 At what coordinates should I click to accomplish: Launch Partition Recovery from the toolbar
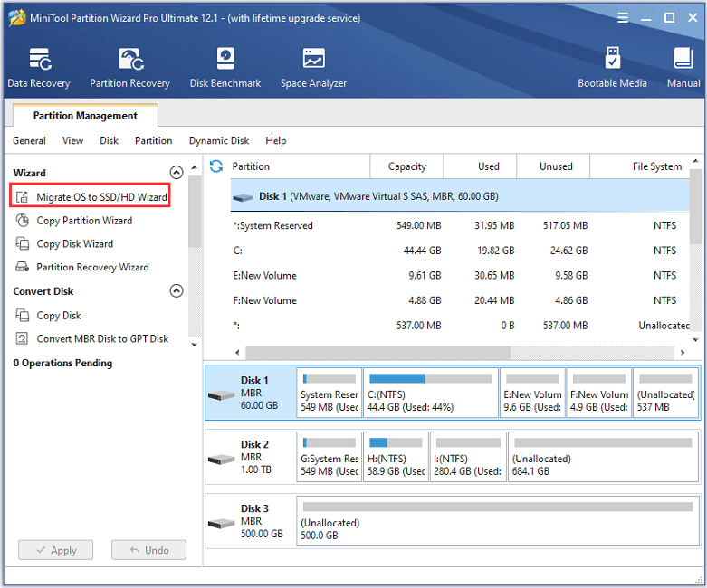pos(129,68)
